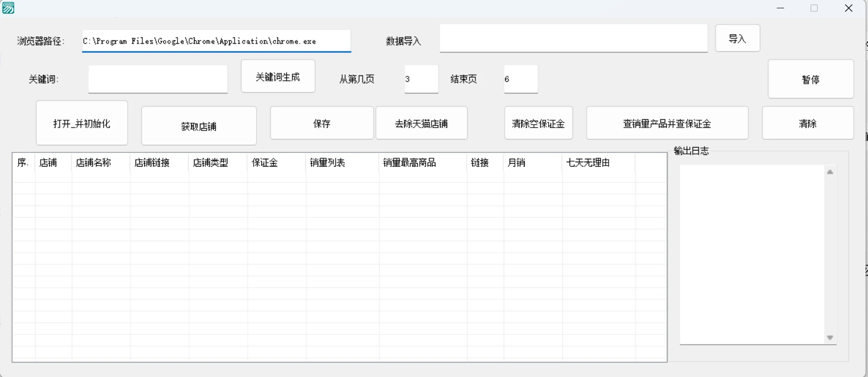Screen dimensions: 868x377
Task: Click 去除天猫店铺 button
Action: click(x=421, y=124)
